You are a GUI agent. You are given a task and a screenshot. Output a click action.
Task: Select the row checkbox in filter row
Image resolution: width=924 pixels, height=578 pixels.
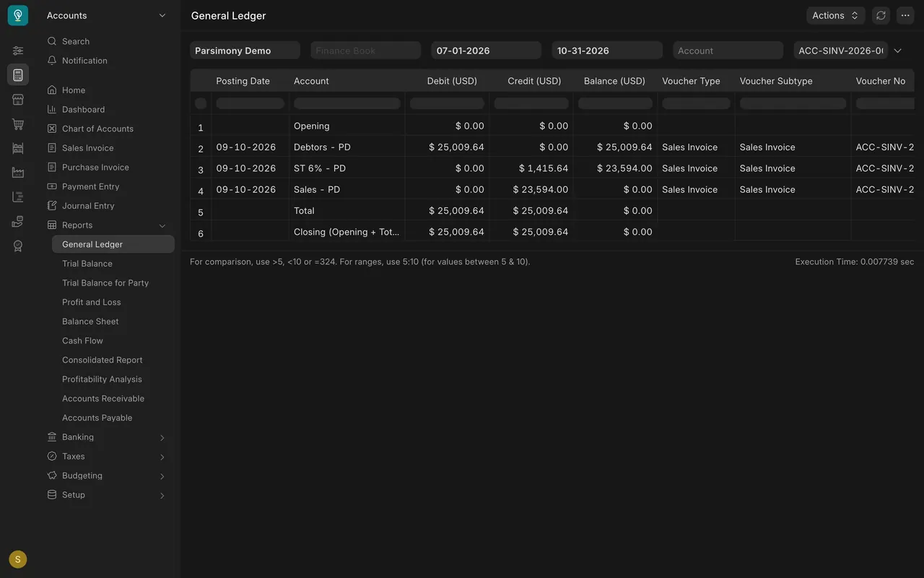201,103
